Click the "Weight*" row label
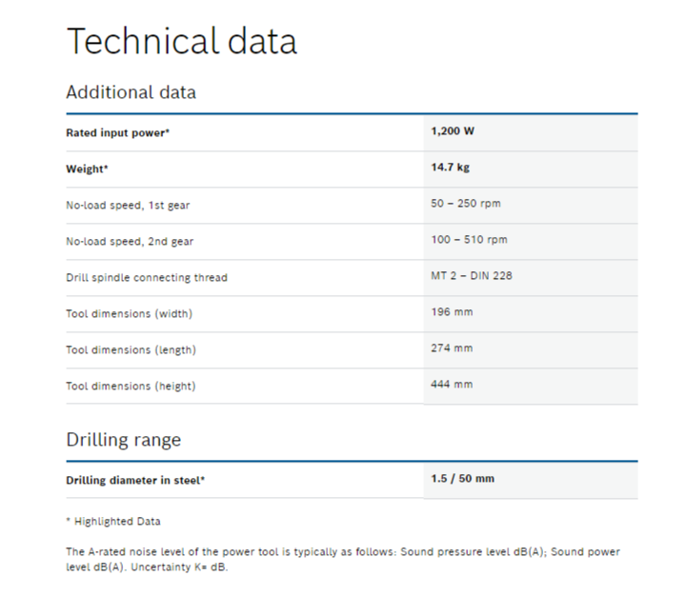The width and height of the screenshot is (686, 616). [x=87, y=169]
